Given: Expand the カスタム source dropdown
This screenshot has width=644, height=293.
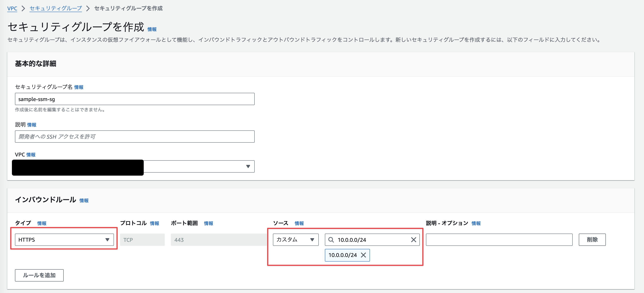Looking at the screenshot, I should (x=295, y=240).
